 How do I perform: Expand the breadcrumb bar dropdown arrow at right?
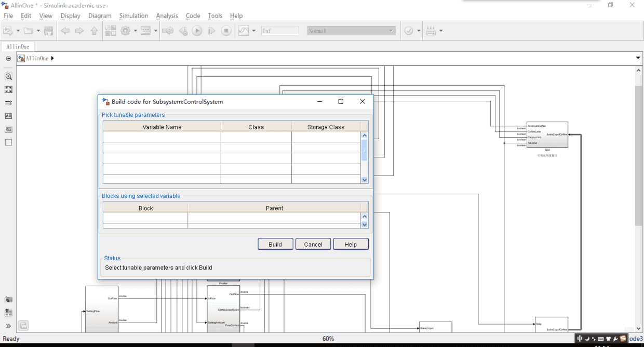click(638, 58)
